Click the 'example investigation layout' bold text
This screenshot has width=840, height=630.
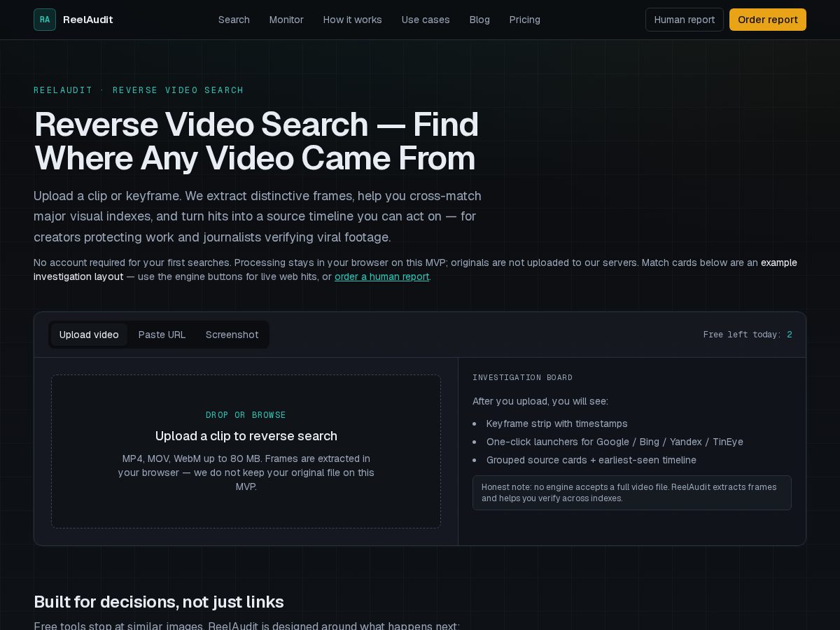pos(415,269)
